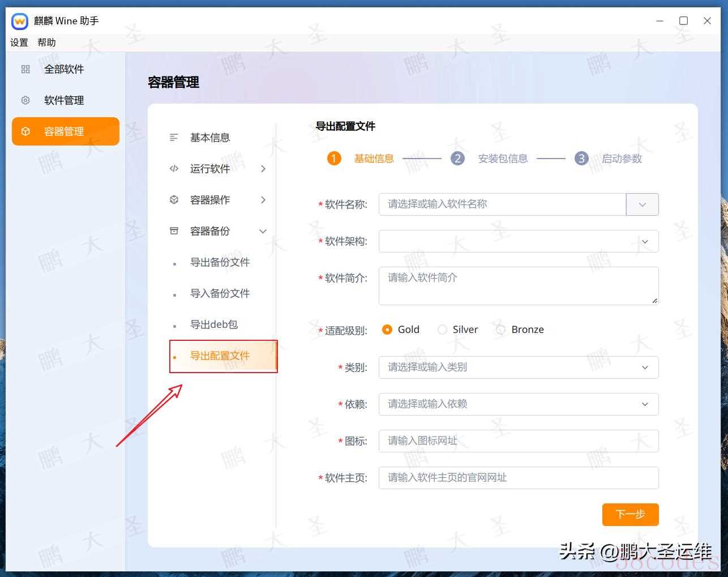Open the 帮助 menu
The image size is (728, 577).
click(46, 42)
